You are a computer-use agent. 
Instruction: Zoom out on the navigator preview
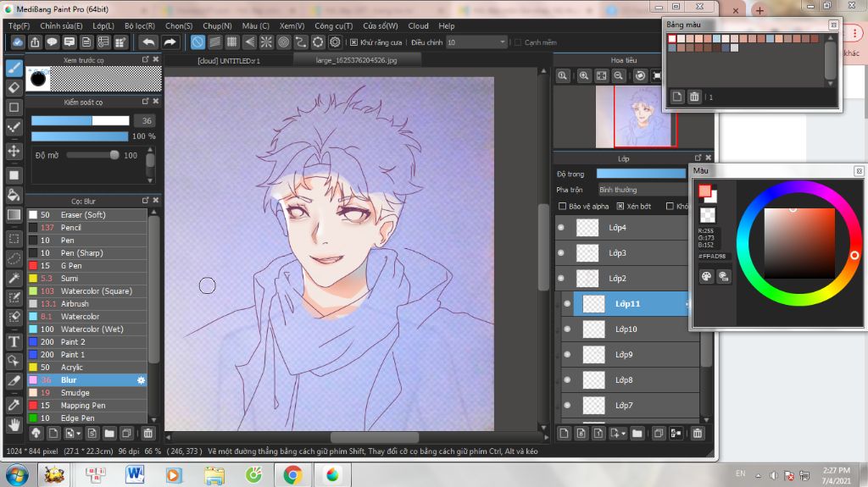(x=618, y=76)
